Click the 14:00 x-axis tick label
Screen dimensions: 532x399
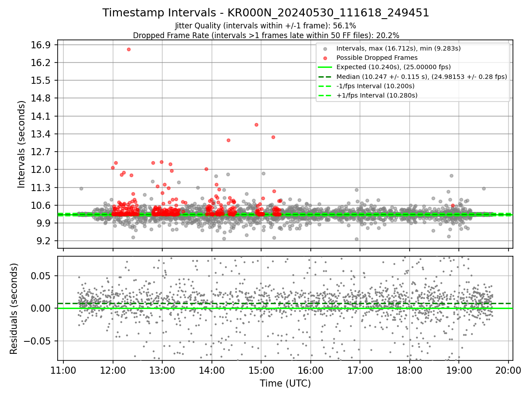pos(211,370)
